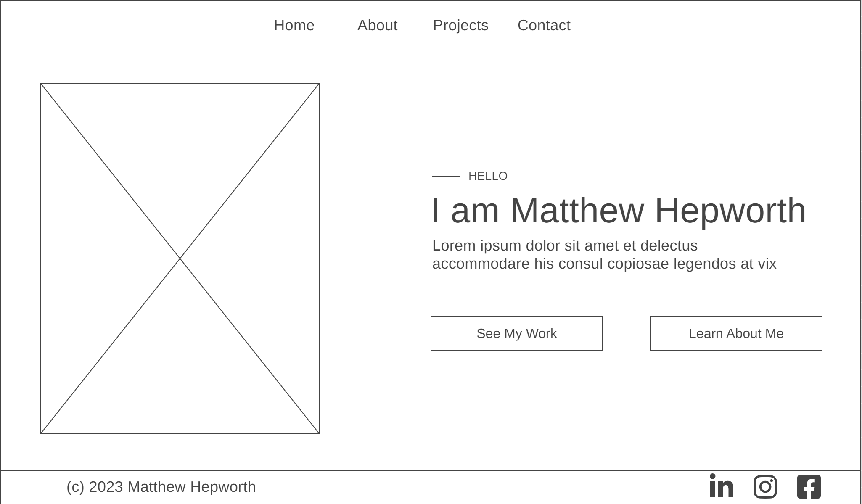Open the Facebook icon in footer
The image size is (862, 504).
tap(809, 487)
